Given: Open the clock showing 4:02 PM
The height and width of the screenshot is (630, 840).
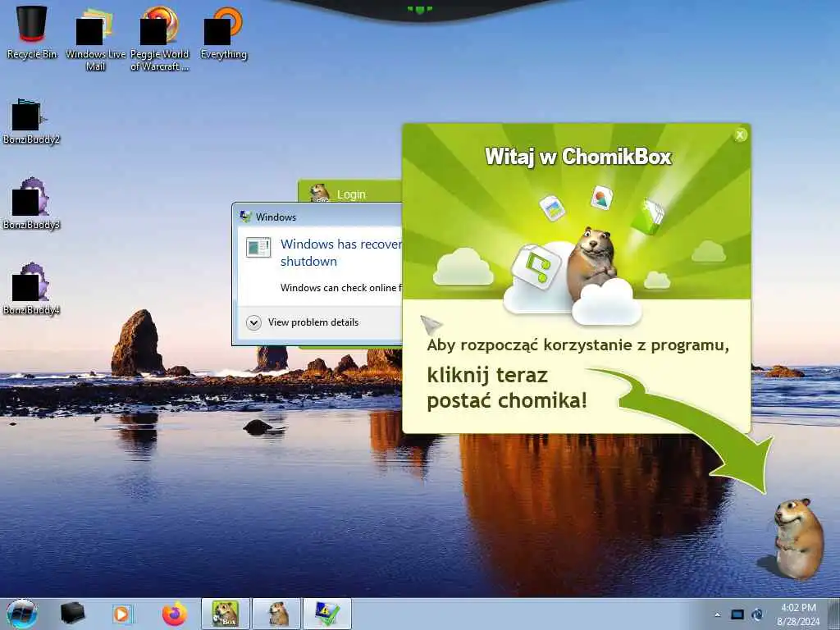Looking at the screenshot, I should point(798,614).
